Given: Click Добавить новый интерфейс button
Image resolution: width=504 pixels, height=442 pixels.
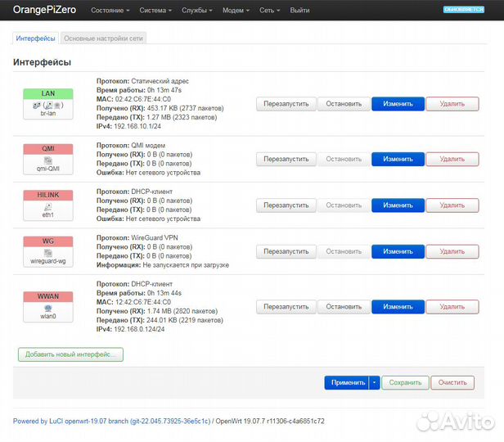Looking at the screenshot, I should point(70,354).
